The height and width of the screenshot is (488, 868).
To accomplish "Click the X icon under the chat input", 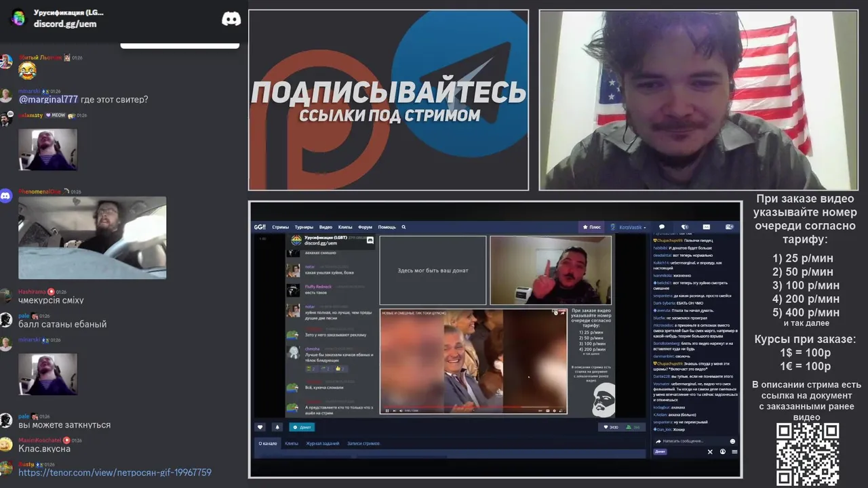I will pyautogui.click(x=710, y=451).
